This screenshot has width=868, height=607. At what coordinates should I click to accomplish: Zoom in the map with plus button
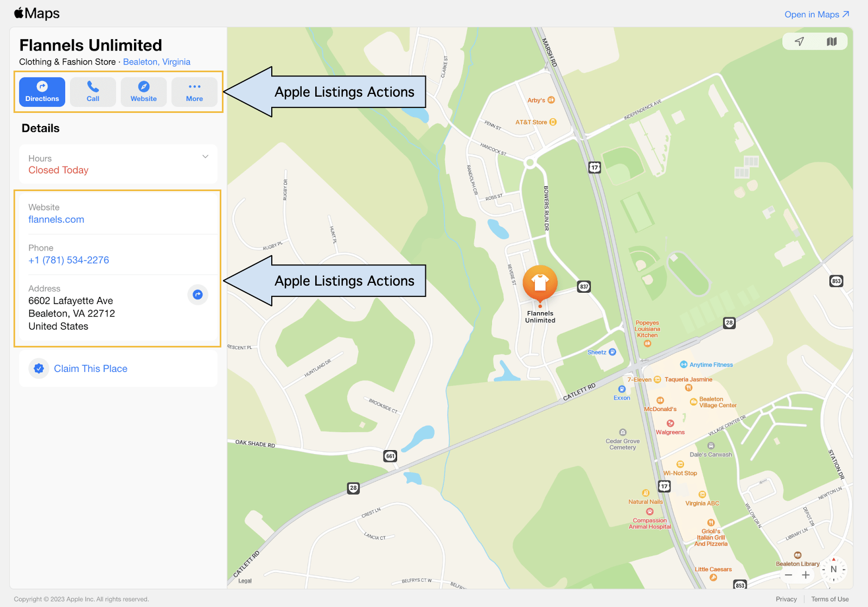806,575
